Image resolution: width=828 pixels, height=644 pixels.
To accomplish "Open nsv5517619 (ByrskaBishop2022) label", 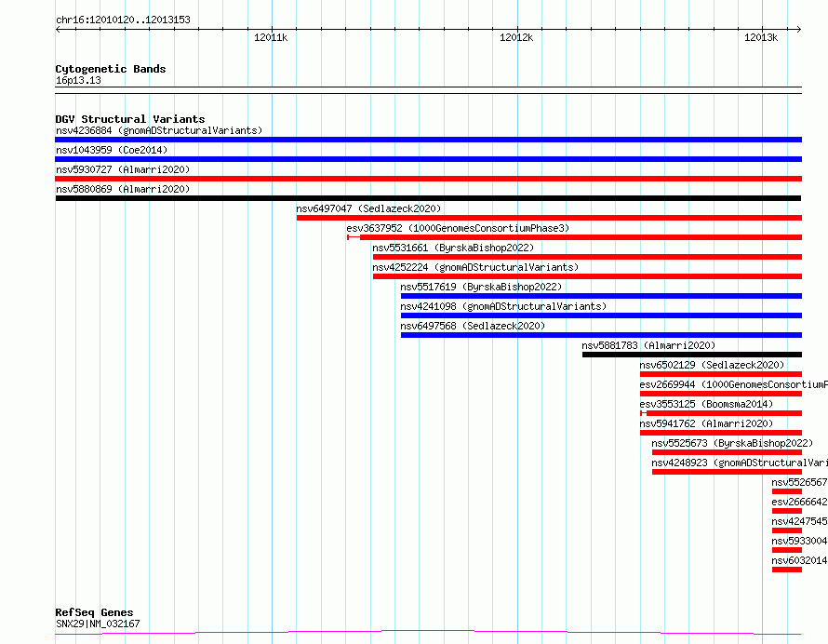I will pyautogui.click(x=481, y=287).
